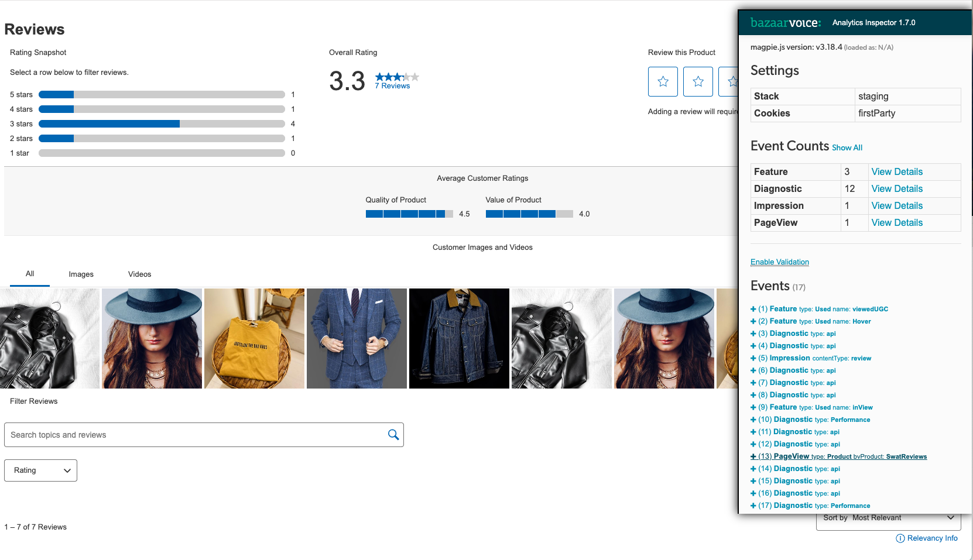Open the denim jacket thumbnail
Image resolution: width=973 pixels, height=560 pixels.
[x=459, y=339]
